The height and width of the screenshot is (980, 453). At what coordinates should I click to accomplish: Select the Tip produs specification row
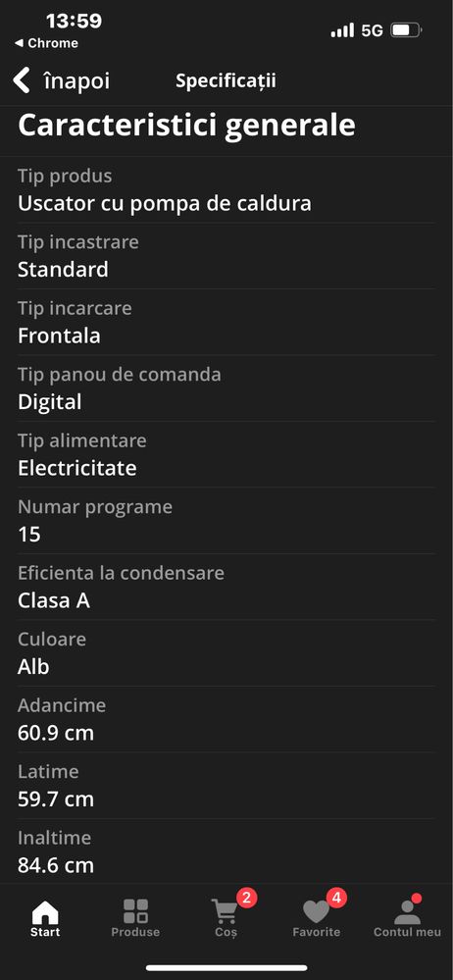226,190
